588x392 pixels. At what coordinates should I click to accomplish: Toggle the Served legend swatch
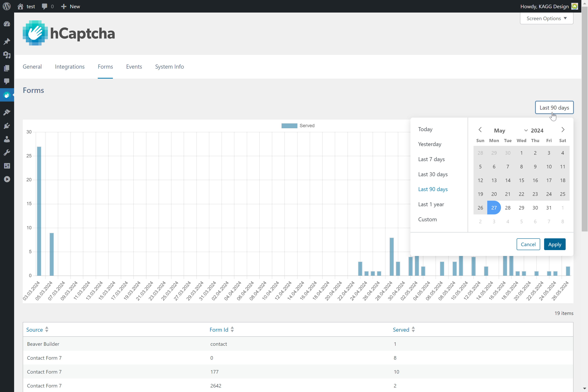tap(289, 125)
